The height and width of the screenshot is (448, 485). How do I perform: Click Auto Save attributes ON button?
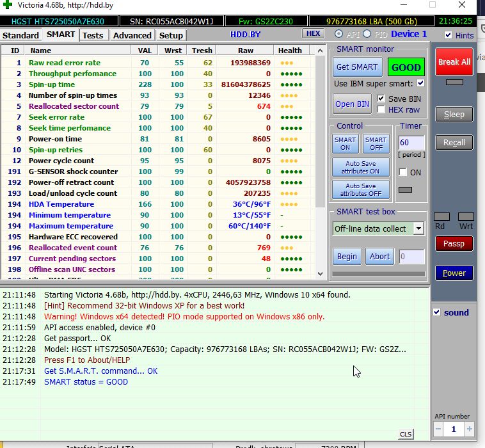(x=361, y=167)
